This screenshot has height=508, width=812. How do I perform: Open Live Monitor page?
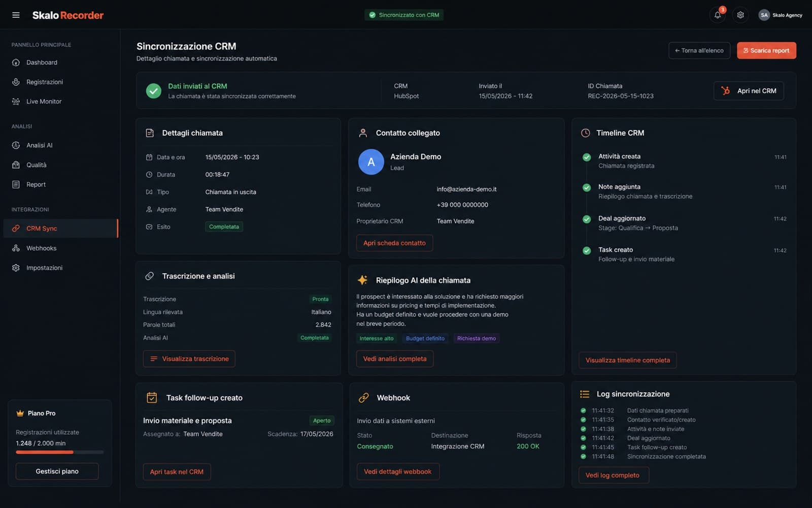(60, 102)
